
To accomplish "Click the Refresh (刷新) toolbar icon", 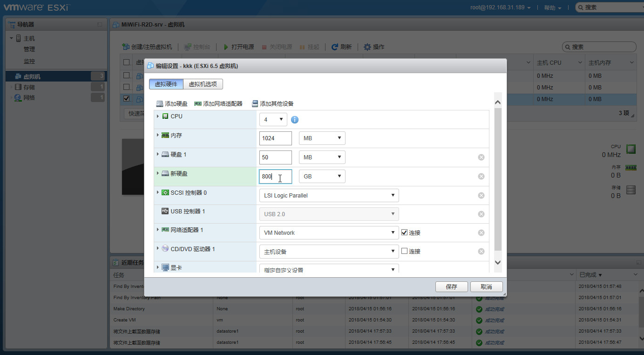I will point(335,47).
